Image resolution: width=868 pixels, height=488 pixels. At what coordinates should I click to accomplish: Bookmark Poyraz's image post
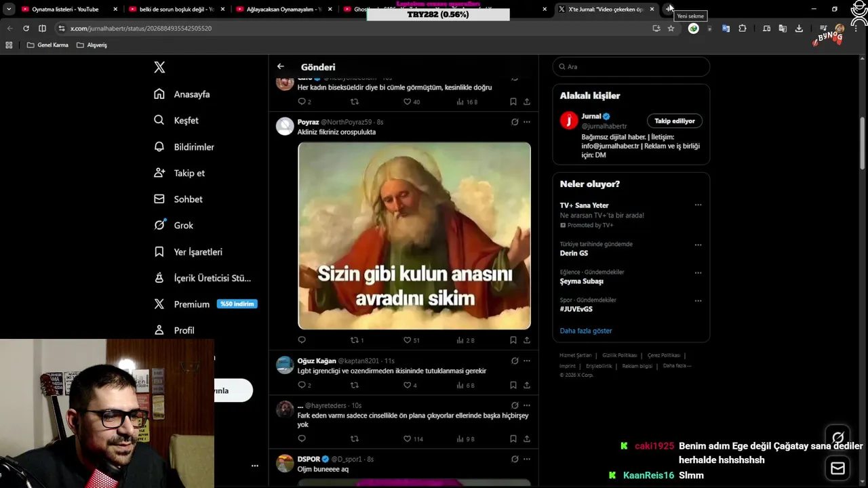click(x=513, y=340)
